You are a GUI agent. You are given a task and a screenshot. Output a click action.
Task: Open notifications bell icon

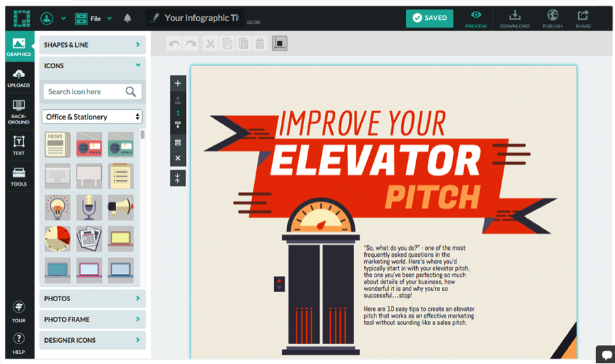[127, 18]
